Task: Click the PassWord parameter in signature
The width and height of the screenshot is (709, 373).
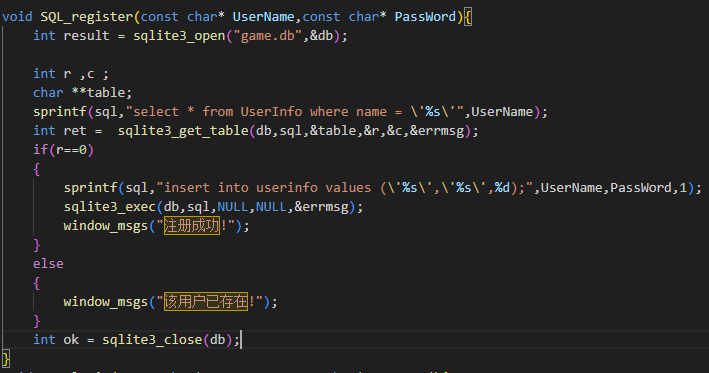Action: (425, 17)
